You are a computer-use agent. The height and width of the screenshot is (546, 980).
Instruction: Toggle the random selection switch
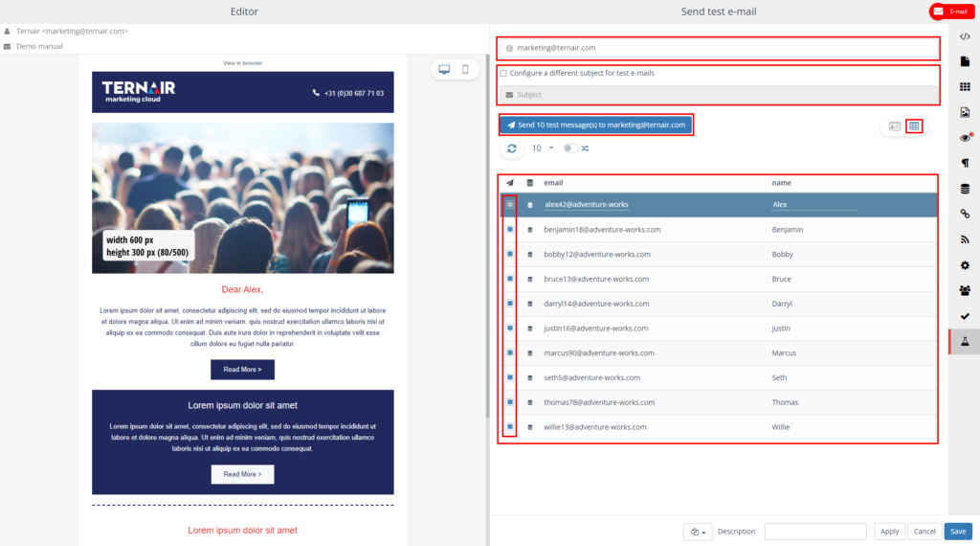pyautogui.click(x=570, y=148)
